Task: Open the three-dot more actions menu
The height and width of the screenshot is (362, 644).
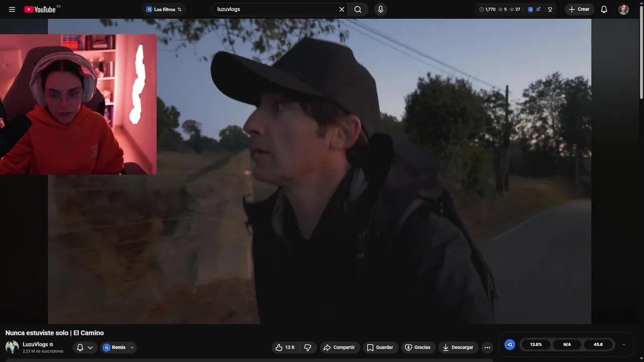Action: [487, 347]
